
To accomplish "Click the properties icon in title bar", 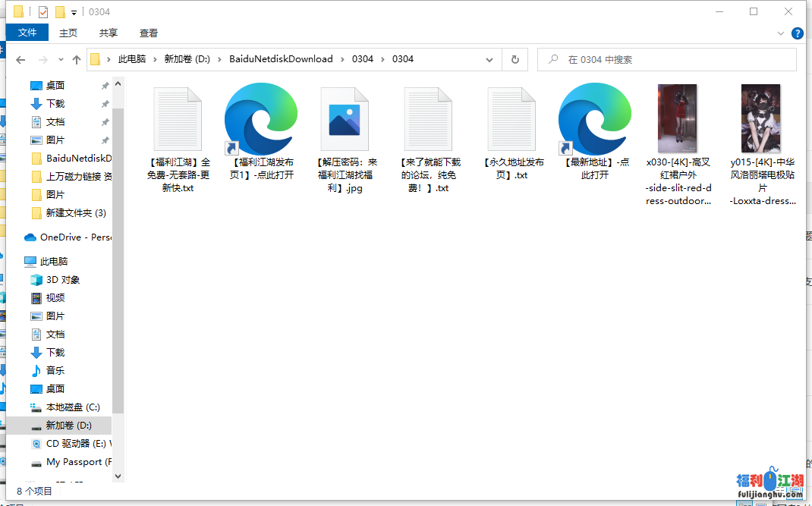I will pos(42,12).
